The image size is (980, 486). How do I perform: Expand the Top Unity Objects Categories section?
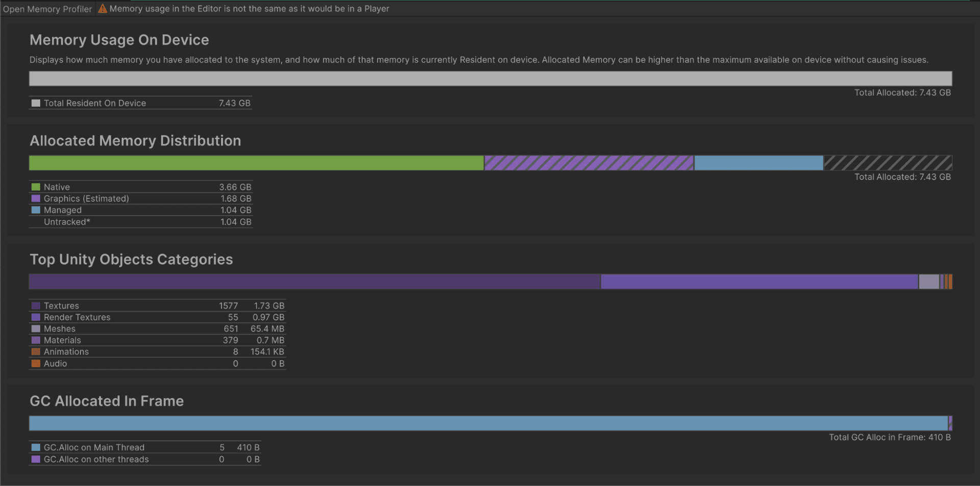tap(132, 259)
